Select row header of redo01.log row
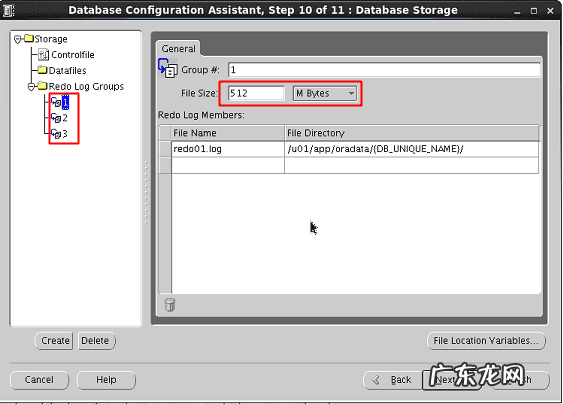This screenshot has height=404, width=563. [165, 149]
